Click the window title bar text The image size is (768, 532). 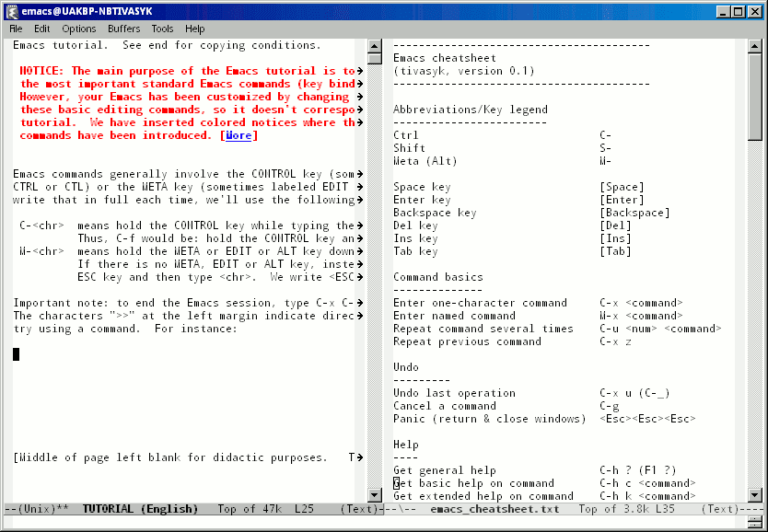click(88, 12)
